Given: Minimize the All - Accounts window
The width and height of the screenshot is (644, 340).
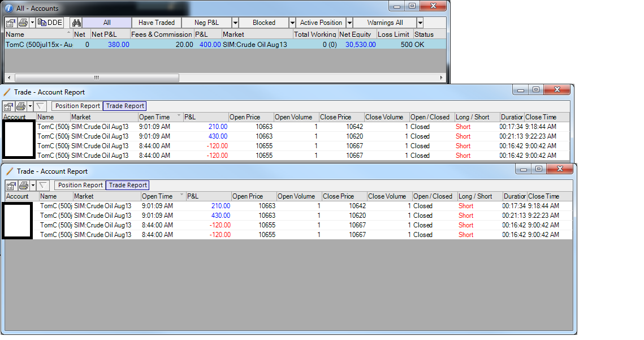Looking at the screenshot, I should pyautogui.click(x=397, y=6).
